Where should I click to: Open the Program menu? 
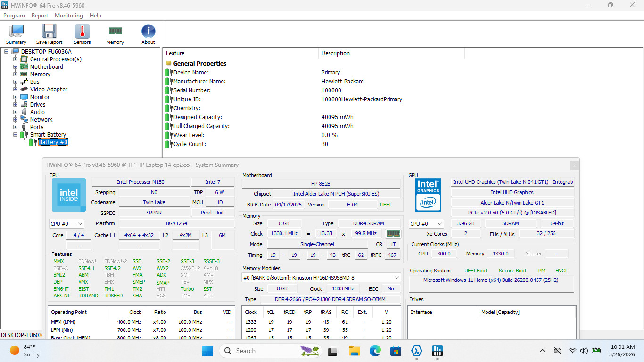[14, 15]
